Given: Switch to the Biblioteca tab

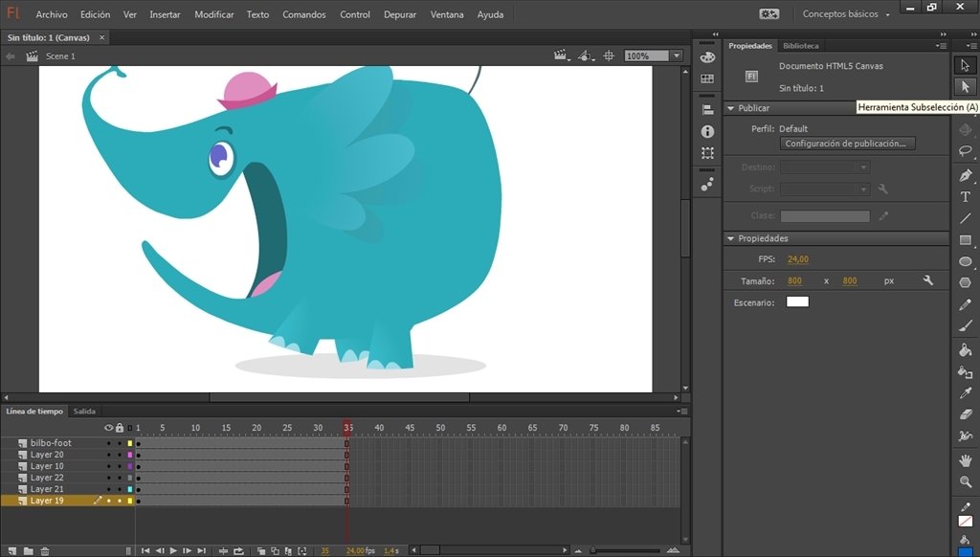Looking at the screenshot, I should (801, 46).
